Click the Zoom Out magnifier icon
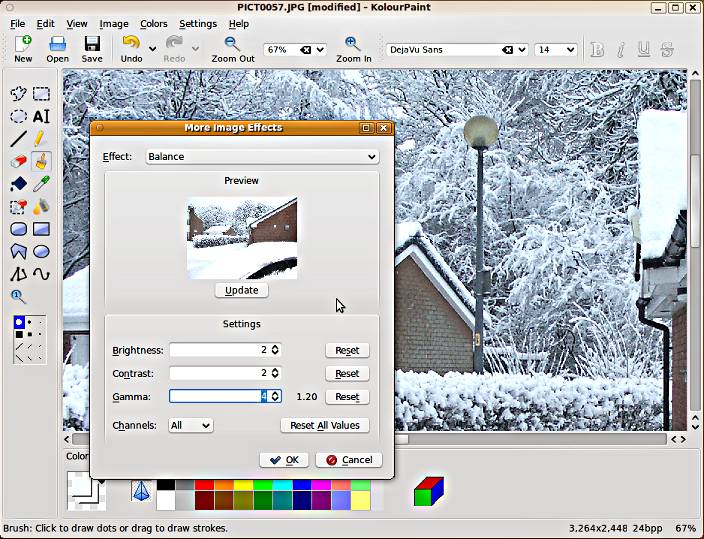This screenshot has width=704, height=539. (232, 44)
